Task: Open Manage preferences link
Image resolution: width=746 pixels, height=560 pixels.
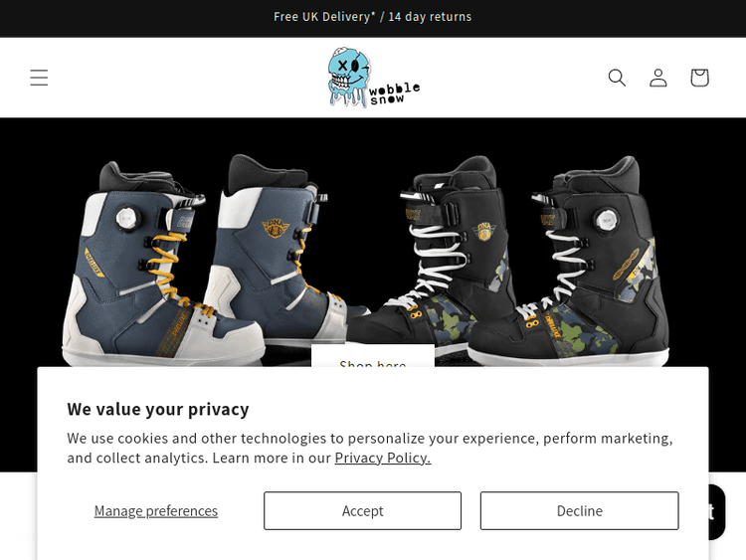Action: pos(156,510)
